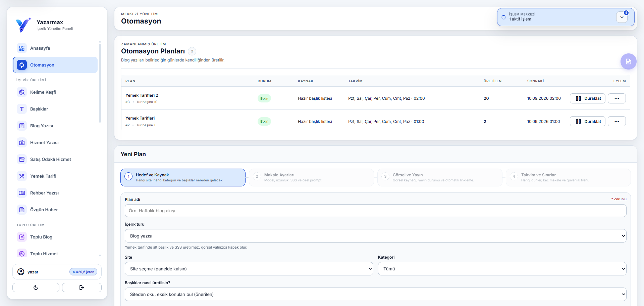
Task: Open the Toplu Blog sidebar icon
Action: [22, 237]
